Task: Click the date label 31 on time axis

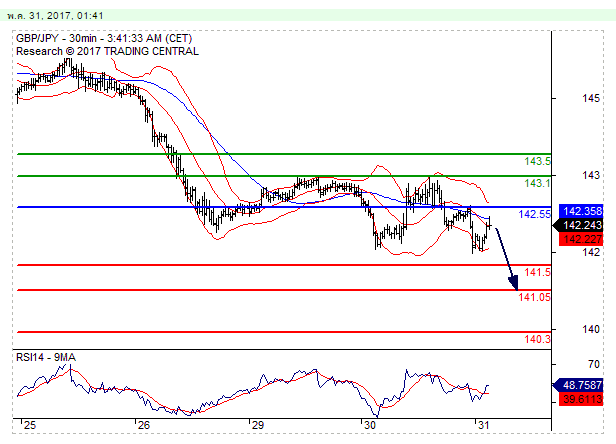Action: click(483, 425)
